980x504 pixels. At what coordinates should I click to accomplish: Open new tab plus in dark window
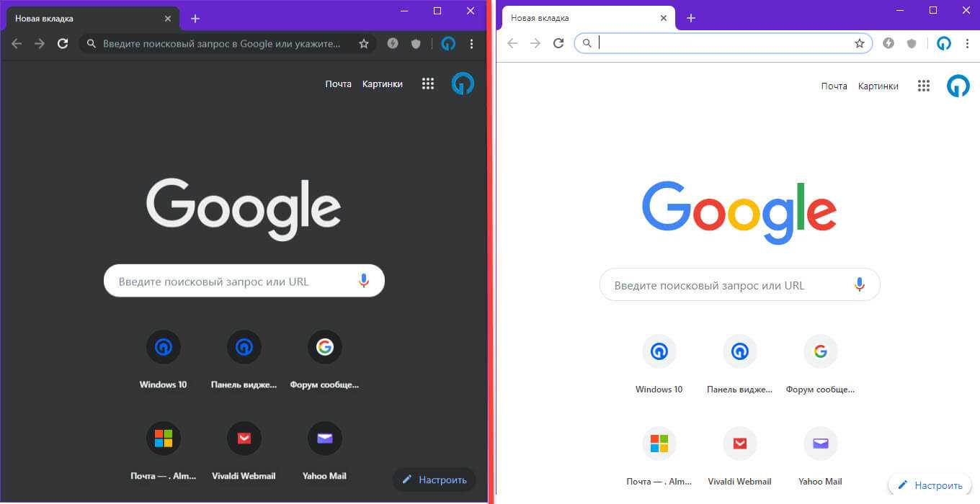pos(195,19)
